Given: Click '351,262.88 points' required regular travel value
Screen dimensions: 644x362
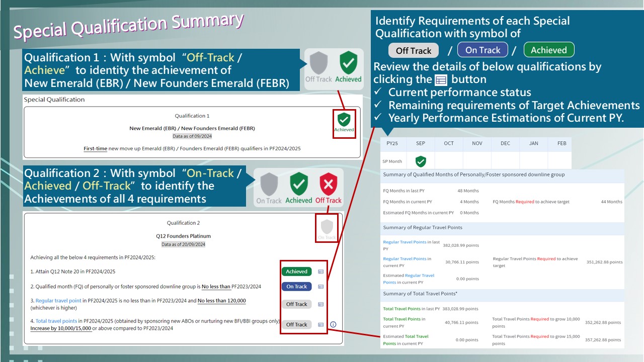Looking at the screenshot, I should coord(604,262).
